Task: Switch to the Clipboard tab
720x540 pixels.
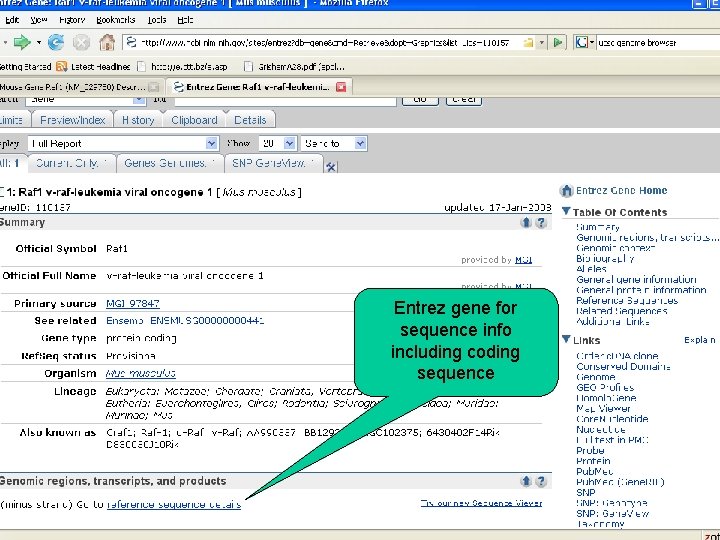Action: [194, 120]
